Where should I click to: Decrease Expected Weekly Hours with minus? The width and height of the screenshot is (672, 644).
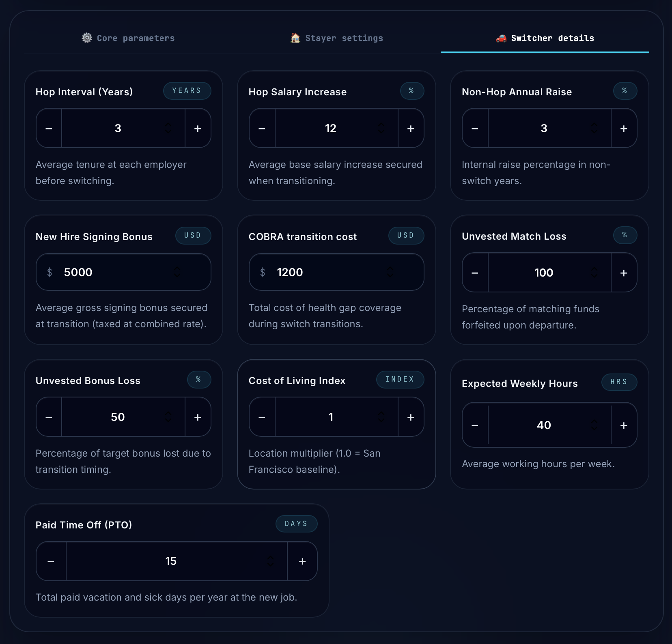point(475,425)
